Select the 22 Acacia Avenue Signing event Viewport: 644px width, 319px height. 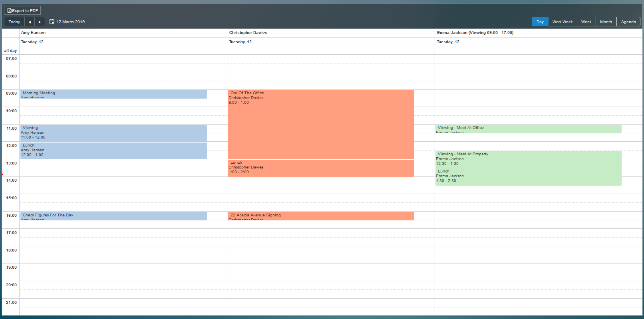321,216
